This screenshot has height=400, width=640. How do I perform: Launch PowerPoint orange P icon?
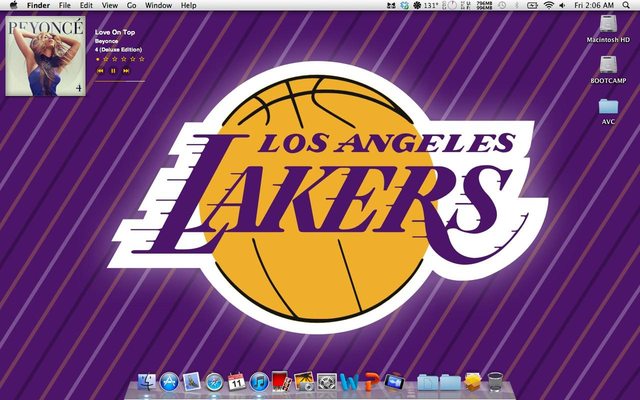point(371,382)
